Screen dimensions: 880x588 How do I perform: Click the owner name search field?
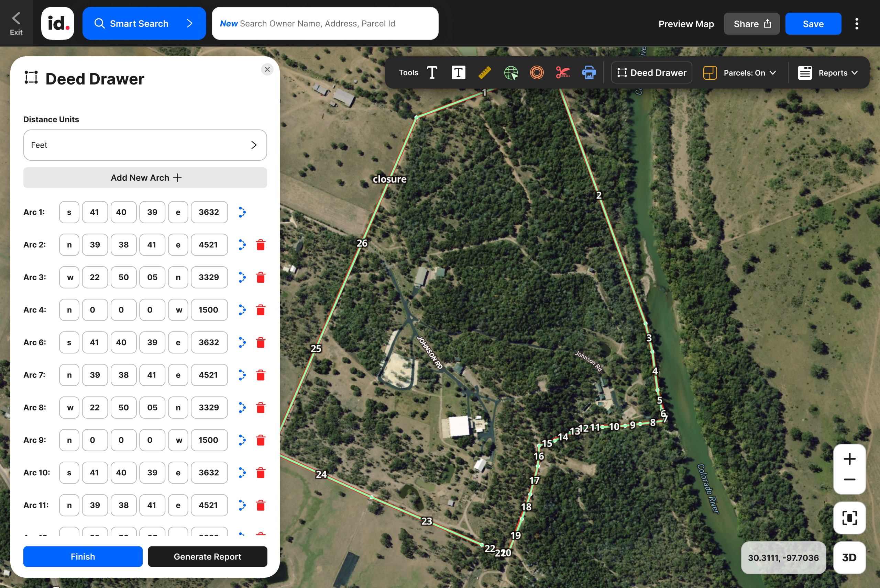325,24
